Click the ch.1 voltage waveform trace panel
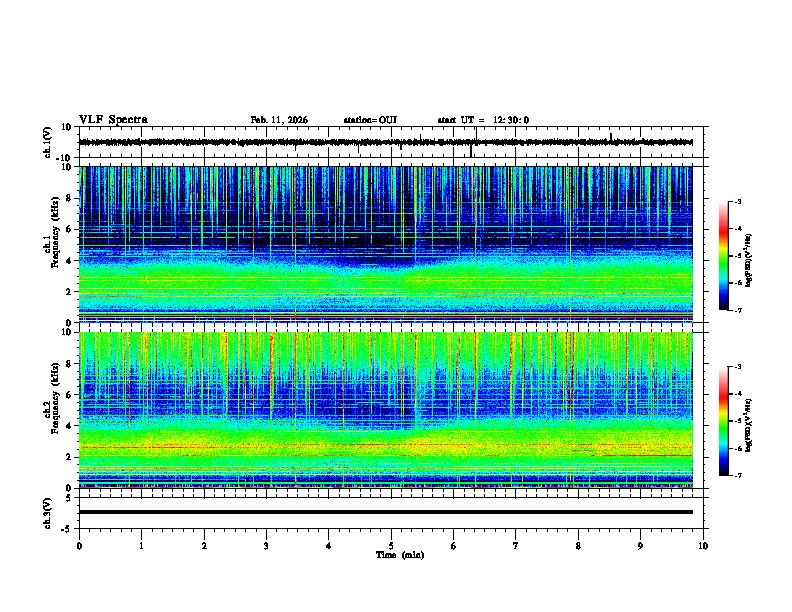Screen dimensions: 792x612 [391, 142]
